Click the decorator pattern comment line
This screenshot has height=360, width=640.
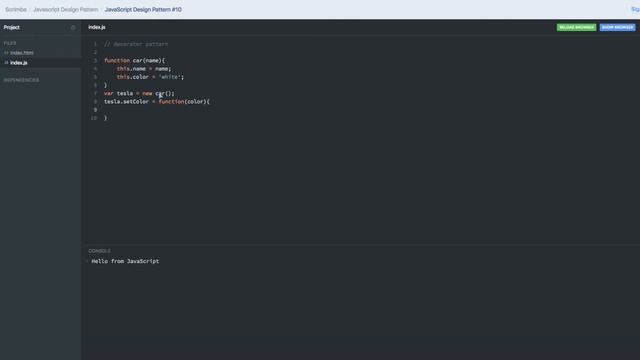coord(136,44)
